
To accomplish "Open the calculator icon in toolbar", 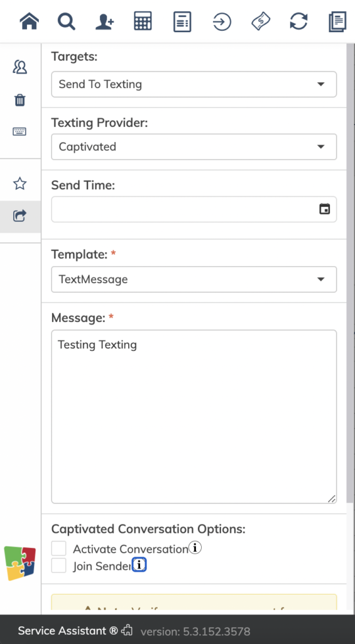I will [143, 21].
